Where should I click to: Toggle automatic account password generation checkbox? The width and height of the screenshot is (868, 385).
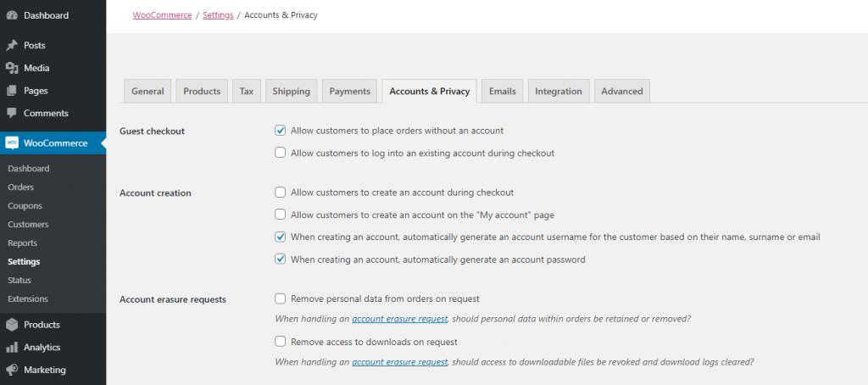pyautogui.click(x=280, y=259)
